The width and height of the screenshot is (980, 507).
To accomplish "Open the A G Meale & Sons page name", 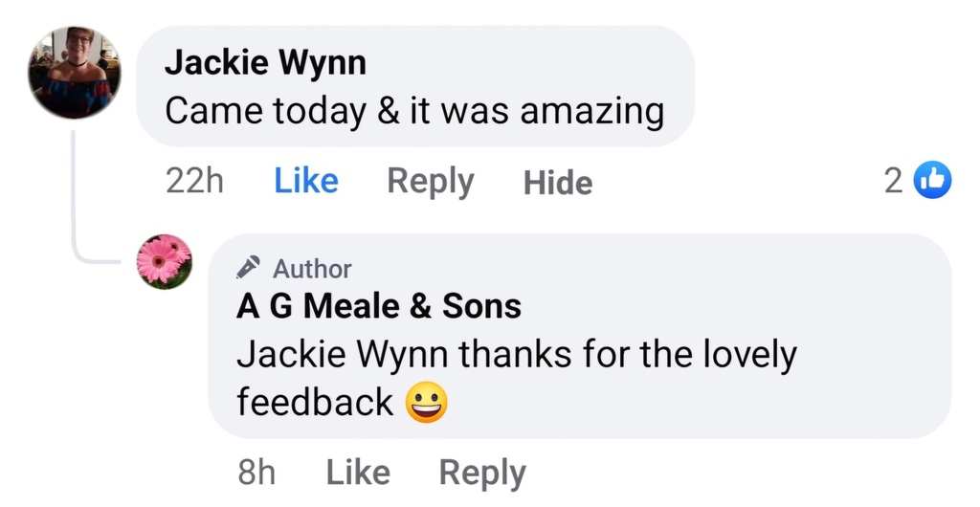I will (x=379, y=306).
